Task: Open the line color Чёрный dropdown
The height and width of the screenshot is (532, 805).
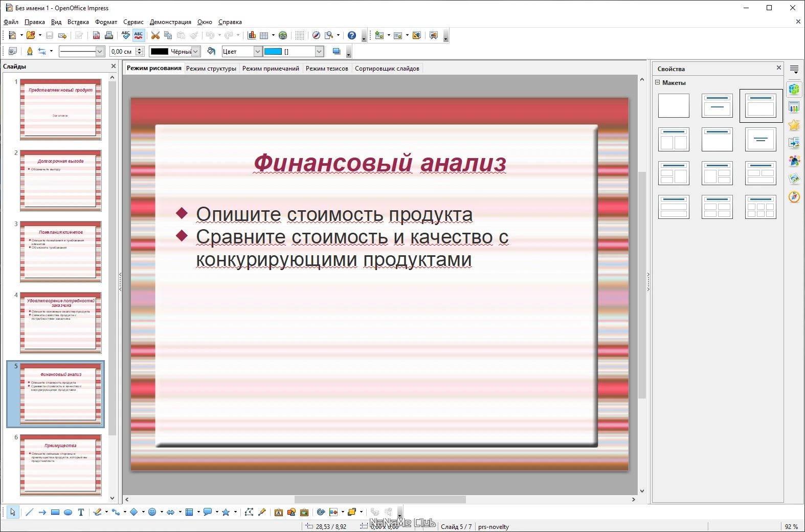Action: coord(195,51)
